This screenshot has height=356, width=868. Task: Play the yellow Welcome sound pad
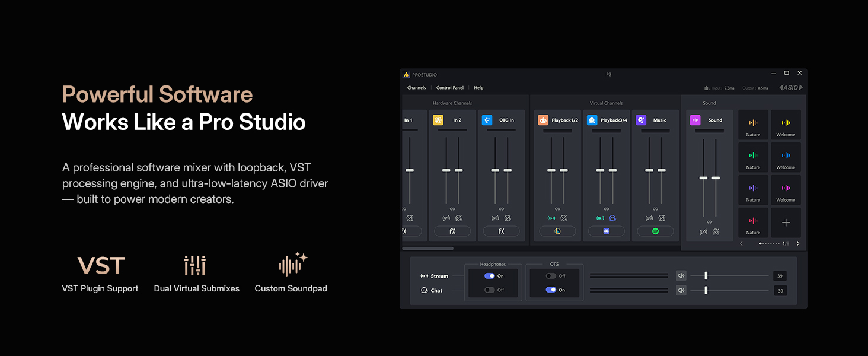[x=786, y=125]
